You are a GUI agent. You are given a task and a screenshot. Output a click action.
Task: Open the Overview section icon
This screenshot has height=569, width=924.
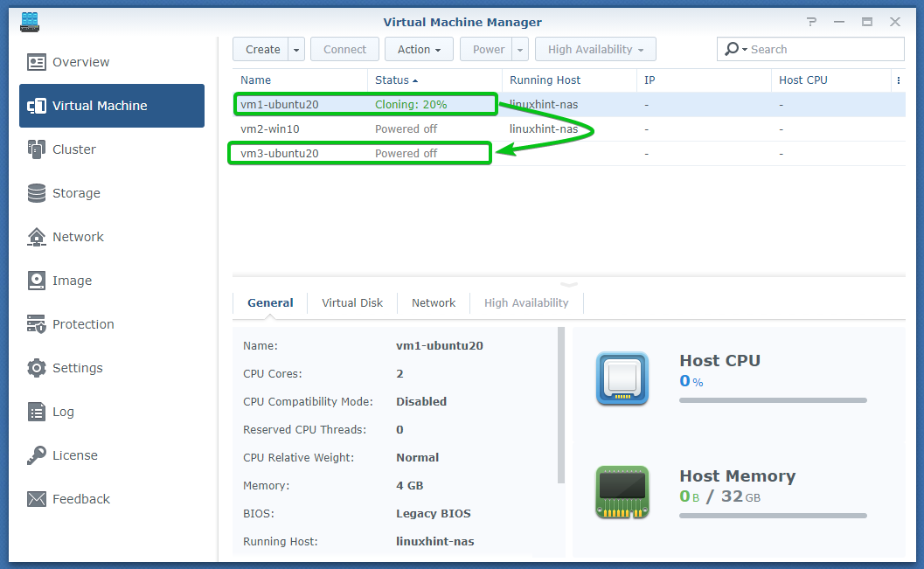(37, 62)
